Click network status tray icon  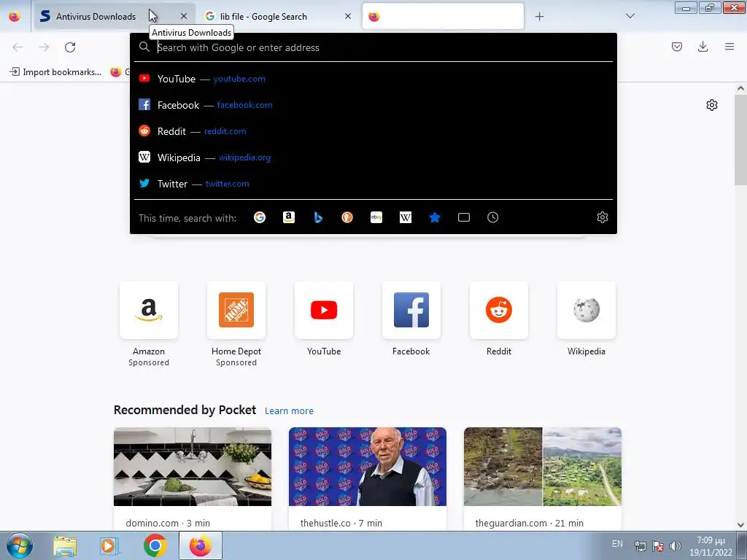pos(640,546)
